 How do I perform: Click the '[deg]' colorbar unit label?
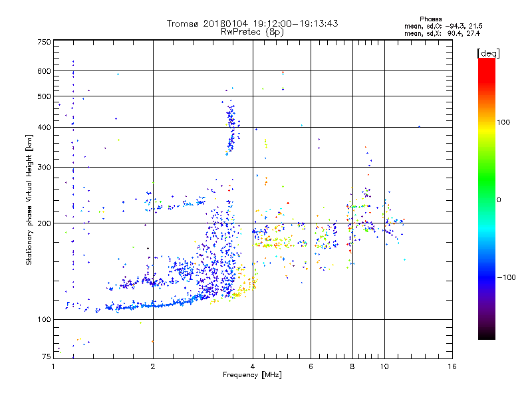click(488, 53)
